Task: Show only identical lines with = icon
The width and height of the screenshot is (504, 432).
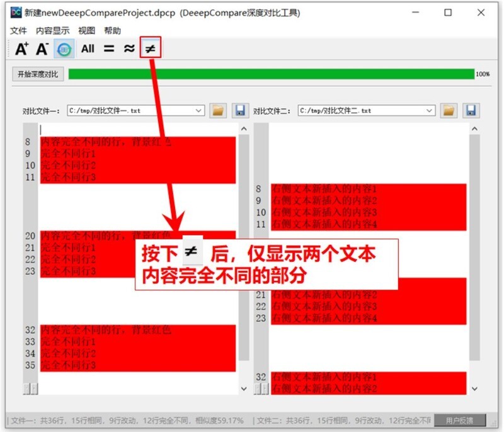Action: click(x=109, y=49)
